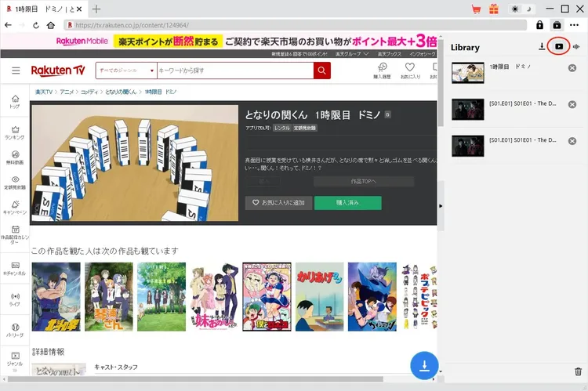Click the trash icon to clear Library
This screenshot has width=588, height=391.
pyautogui.click(x=579, y=371)
